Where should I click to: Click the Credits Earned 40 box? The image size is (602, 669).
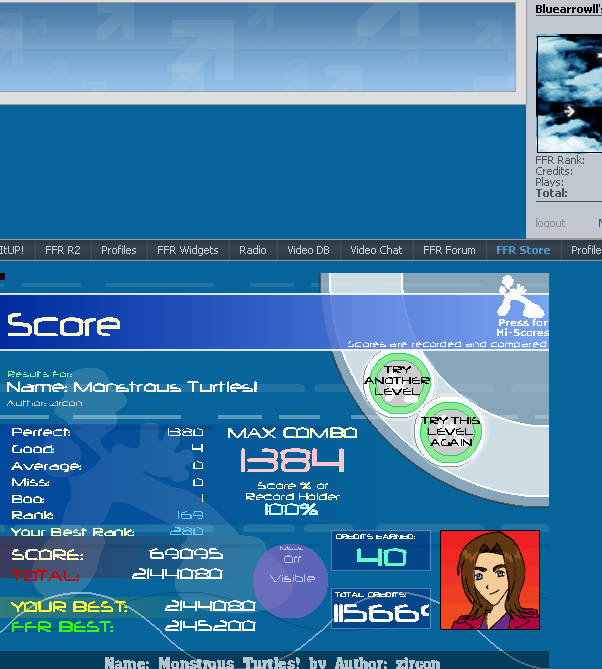click(x=381, y=552)
